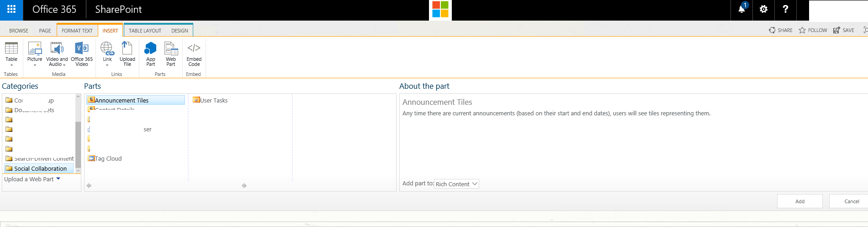This screenshot has width=868, height=227.
Task: Open the settings gear menu
Action: pos(763,9)
